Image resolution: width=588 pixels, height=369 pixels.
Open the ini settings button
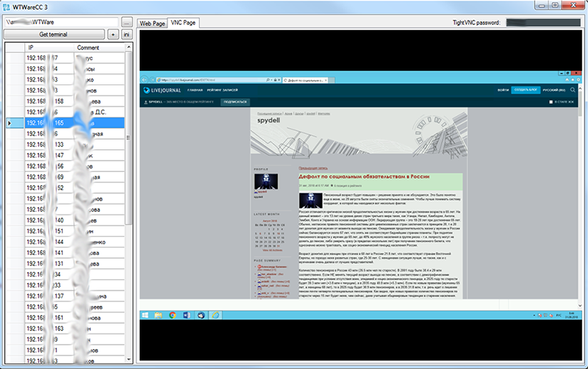[126, 34]
